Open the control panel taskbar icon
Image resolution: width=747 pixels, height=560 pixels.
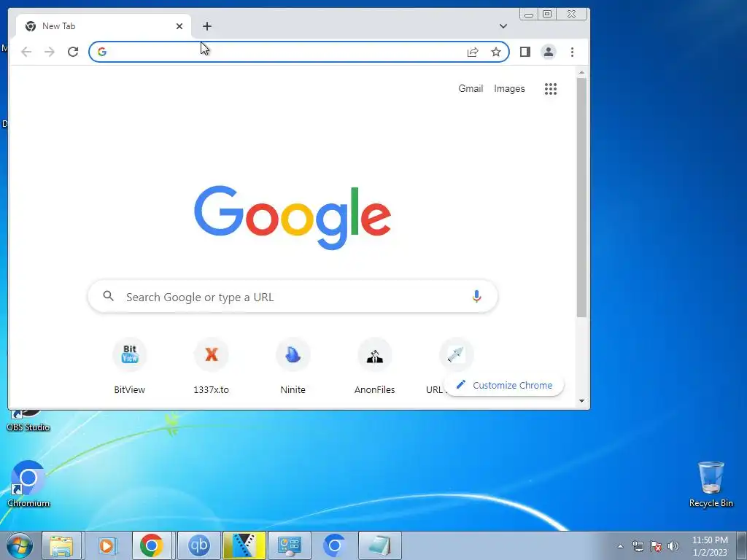[290, 545]
